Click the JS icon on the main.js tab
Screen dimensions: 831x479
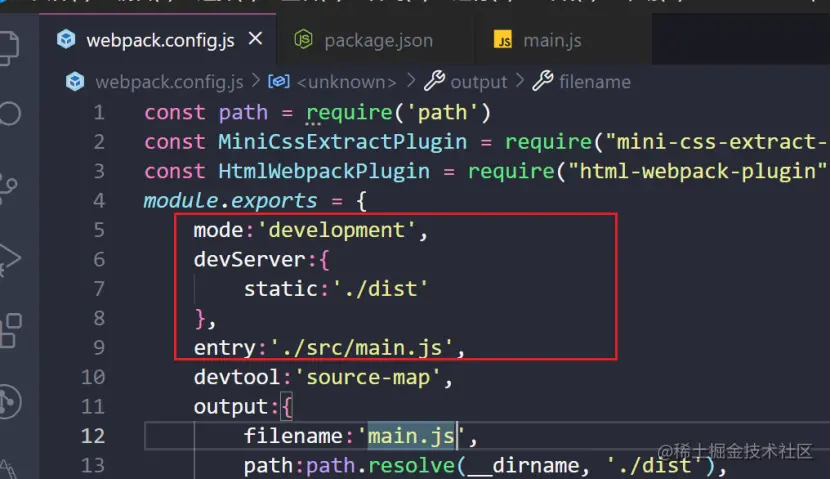coord(503,40)
